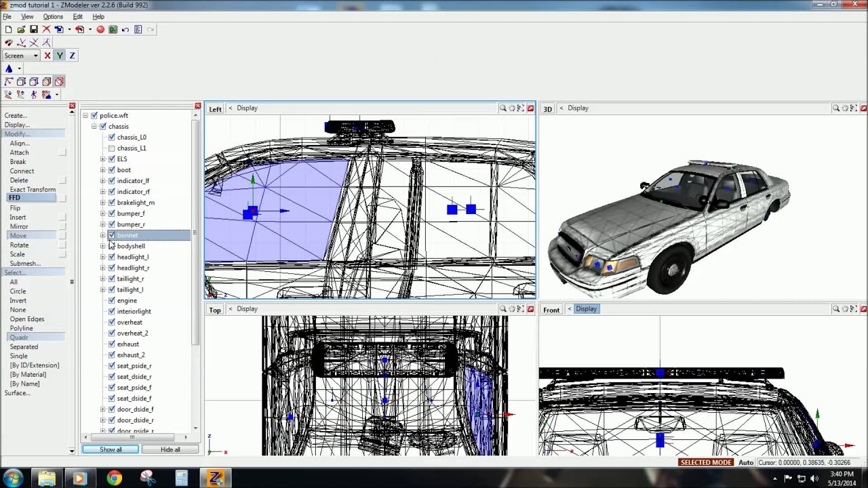This screenshot has height=488, width=868.
Task: Click the Auto status bar label
Action: coord(746,462)
